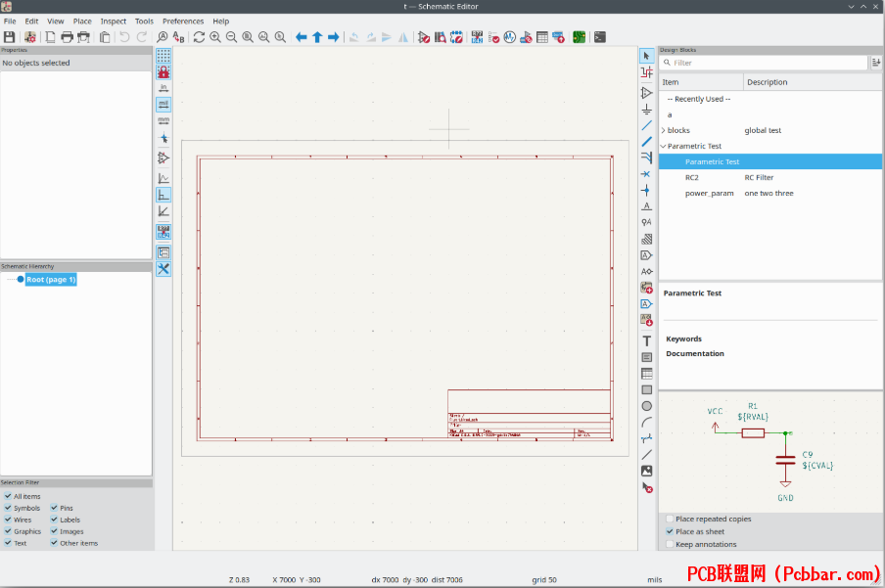Image resolution: width=885 pixels, height=588 pixels.
Task: Select the arrow selection tool
Action: [647, 56]
